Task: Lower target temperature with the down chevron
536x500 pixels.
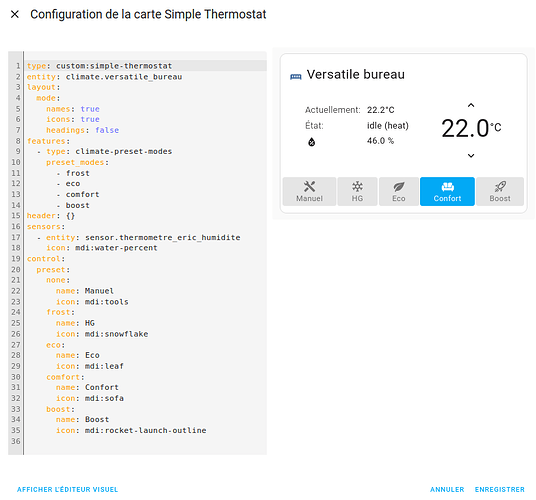Action: tap(471, 156)
